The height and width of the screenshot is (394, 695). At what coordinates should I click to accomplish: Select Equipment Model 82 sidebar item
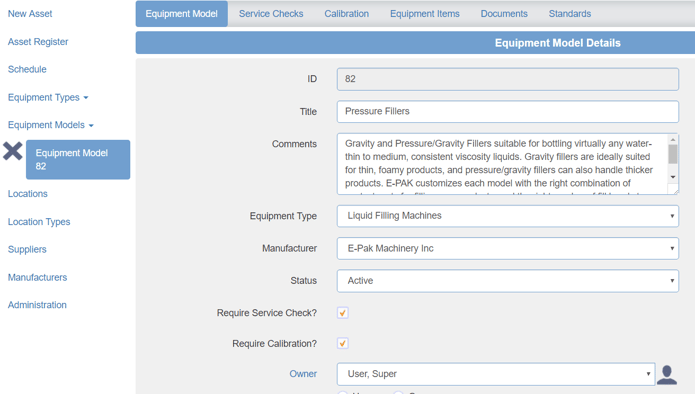pyautogui.click(x=78, y=160)
